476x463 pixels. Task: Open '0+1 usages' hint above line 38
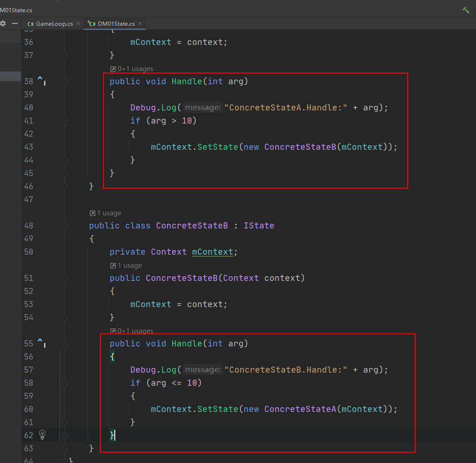[132, 69]
